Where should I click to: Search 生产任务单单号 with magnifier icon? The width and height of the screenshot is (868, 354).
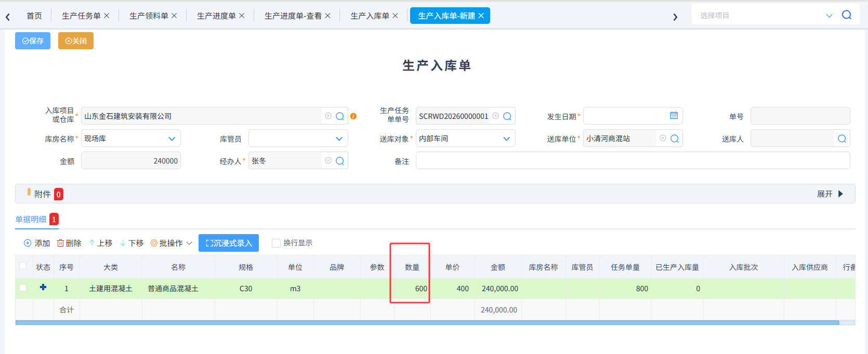point(507,116)
